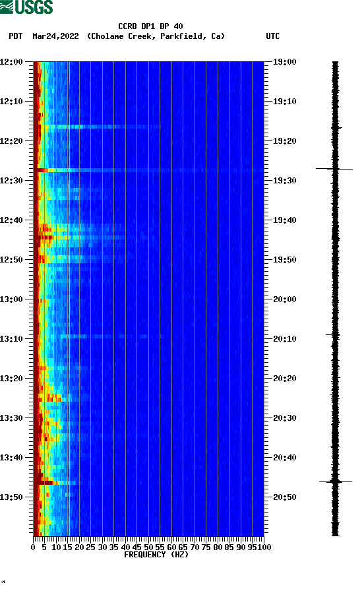The height and width of the screenshot is (589, 364).
Task: Click the "PDT" timezone label
Action: pos(15,36)
